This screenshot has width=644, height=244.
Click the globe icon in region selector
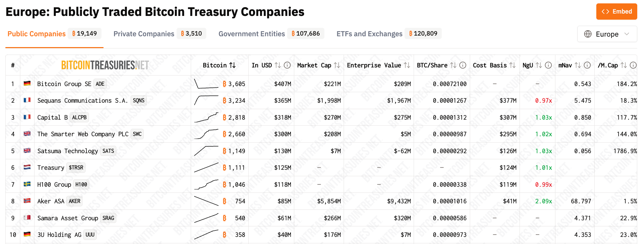coord(588,34)
